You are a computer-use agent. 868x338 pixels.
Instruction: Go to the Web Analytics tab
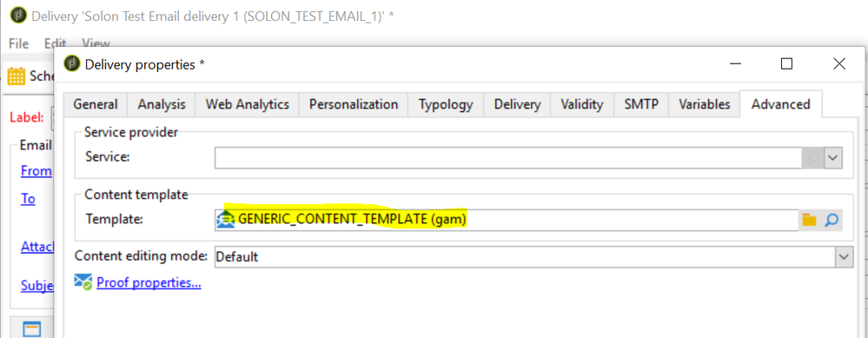tap(248, 104)
